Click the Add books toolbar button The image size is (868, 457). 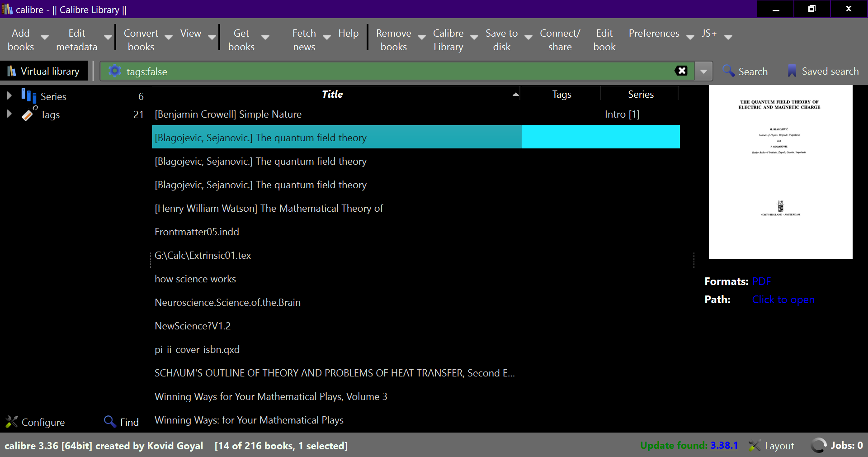point(20,40)
